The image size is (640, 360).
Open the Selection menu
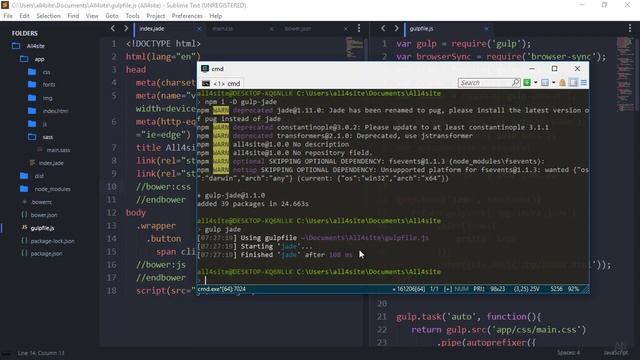pyautogui.click(x=48, y=16)
